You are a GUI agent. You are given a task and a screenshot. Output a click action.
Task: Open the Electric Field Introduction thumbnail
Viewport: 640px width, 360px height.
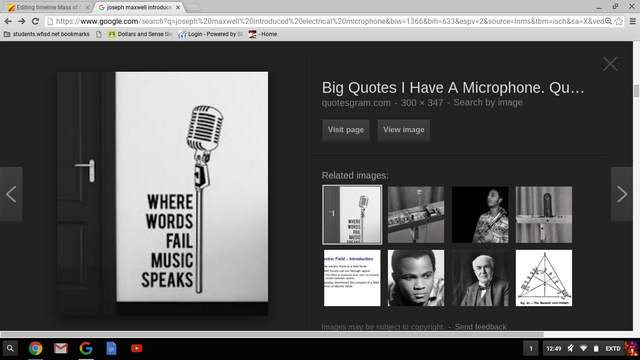coord(352,278)
